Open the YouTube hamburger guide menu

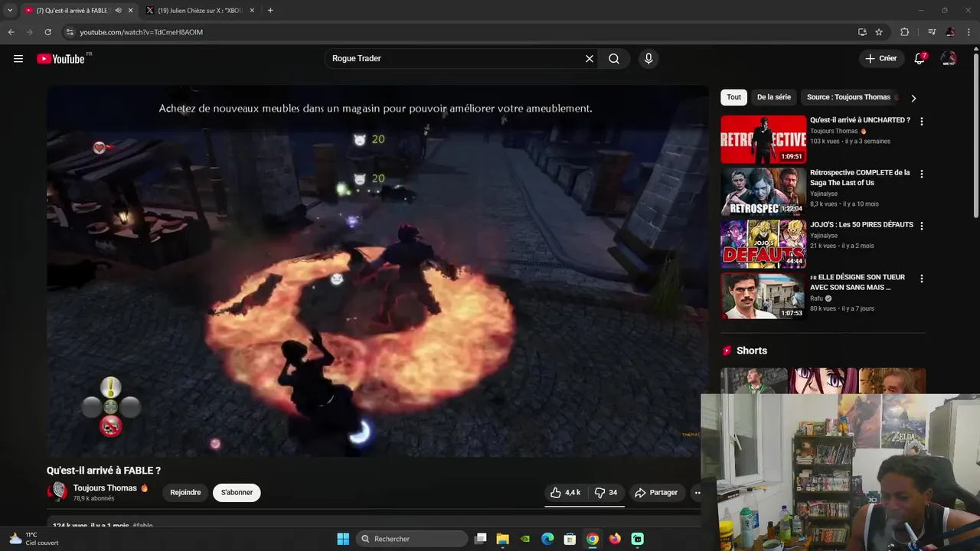click(18, 59)
